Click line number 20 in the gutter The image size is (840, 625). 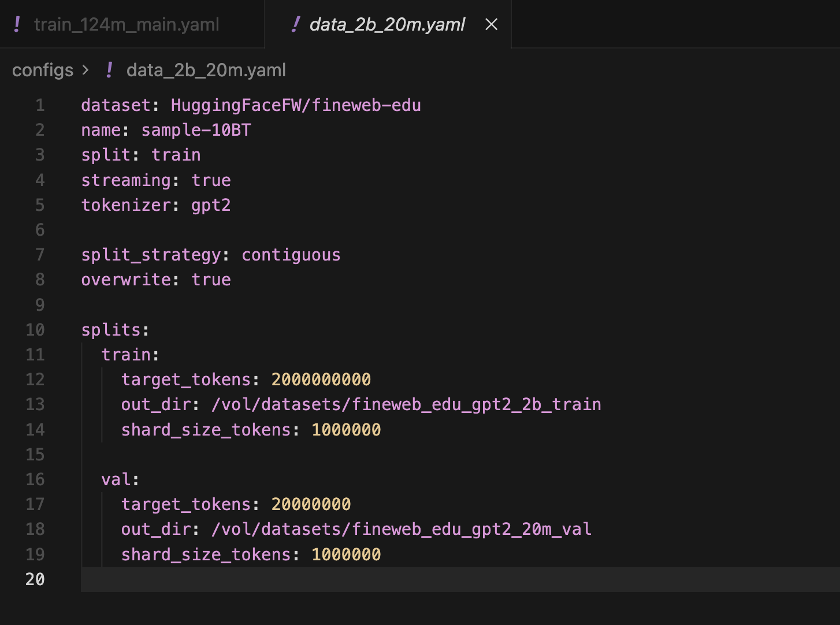click(35, 579)
